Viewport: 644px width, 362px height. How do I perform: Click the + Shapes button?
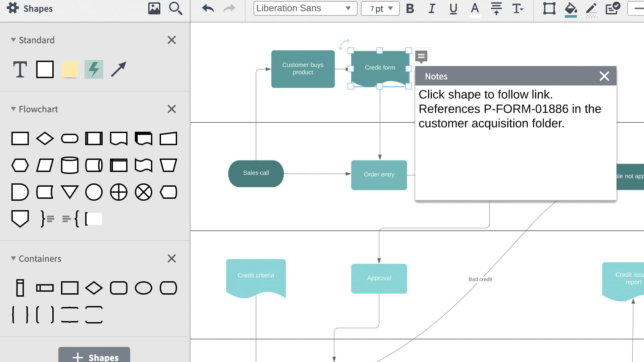[94, 355]
